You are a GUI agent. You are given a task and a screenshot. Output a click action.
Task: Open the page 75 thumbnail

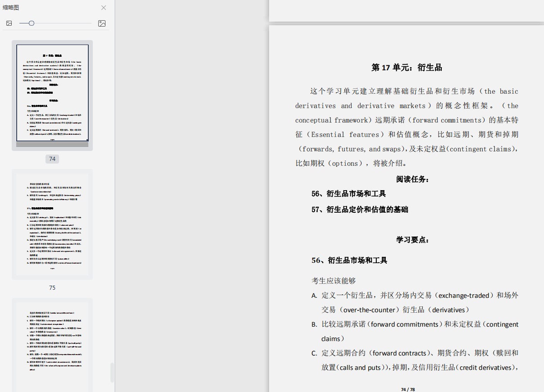coord(52,224)
